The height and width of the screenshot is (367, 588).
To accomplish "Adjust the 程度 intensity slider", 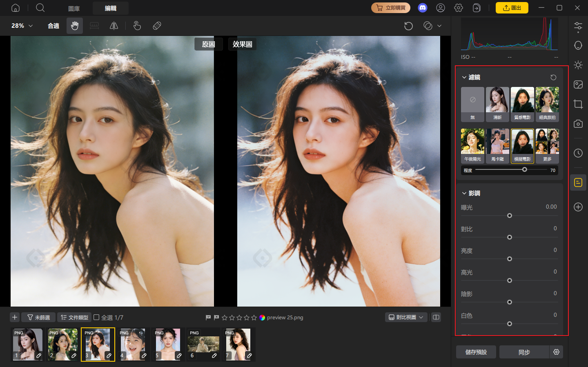I will click(x=525, y=169).
